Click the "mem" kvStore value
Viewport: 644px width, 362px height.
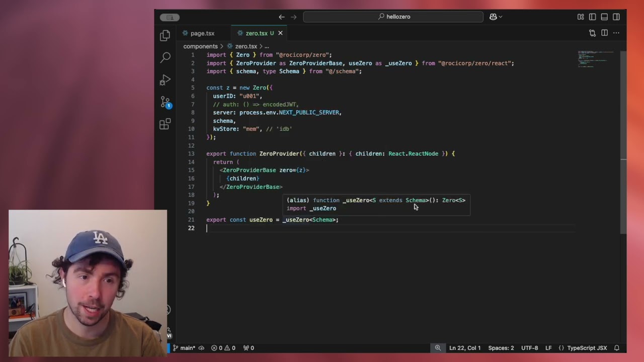tap(251, 129)
